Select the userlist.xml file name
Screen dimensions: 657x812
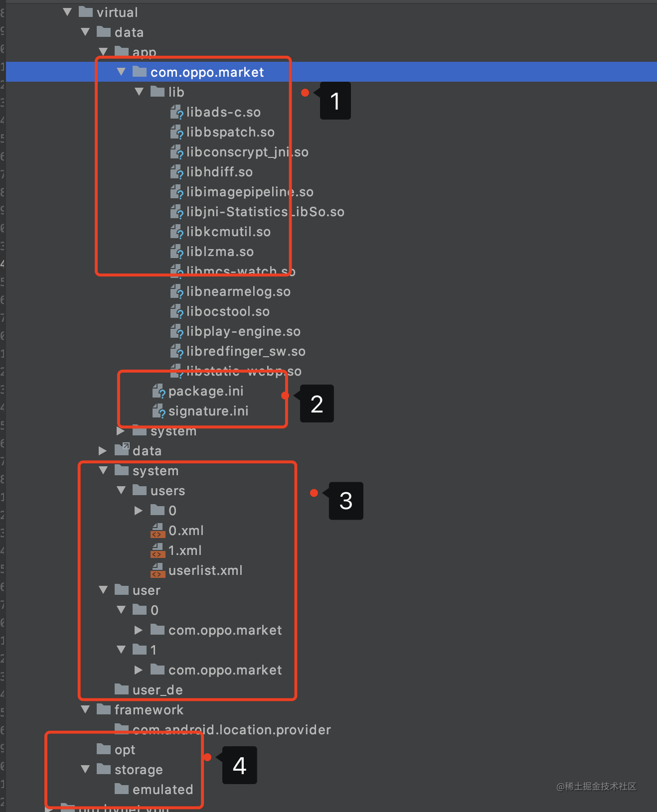(x=205, y=570)
